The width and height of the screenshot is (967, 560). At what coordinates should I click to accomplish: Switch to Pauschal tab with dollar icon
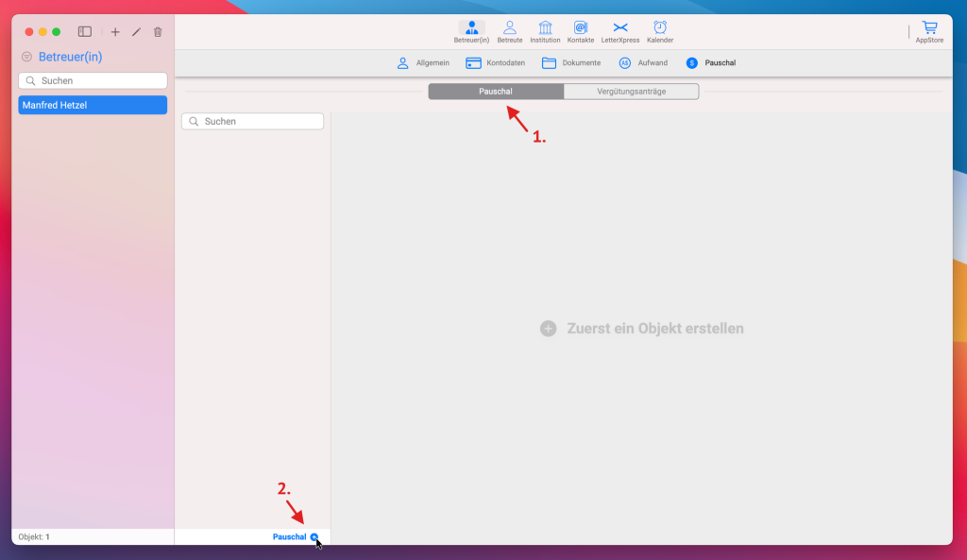pos(710,63)
